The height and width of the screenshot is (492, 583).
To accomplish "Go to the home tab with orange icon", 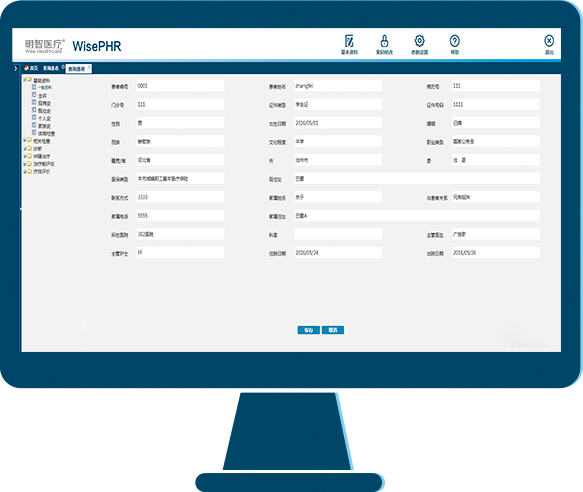I will tap(31, 68).
